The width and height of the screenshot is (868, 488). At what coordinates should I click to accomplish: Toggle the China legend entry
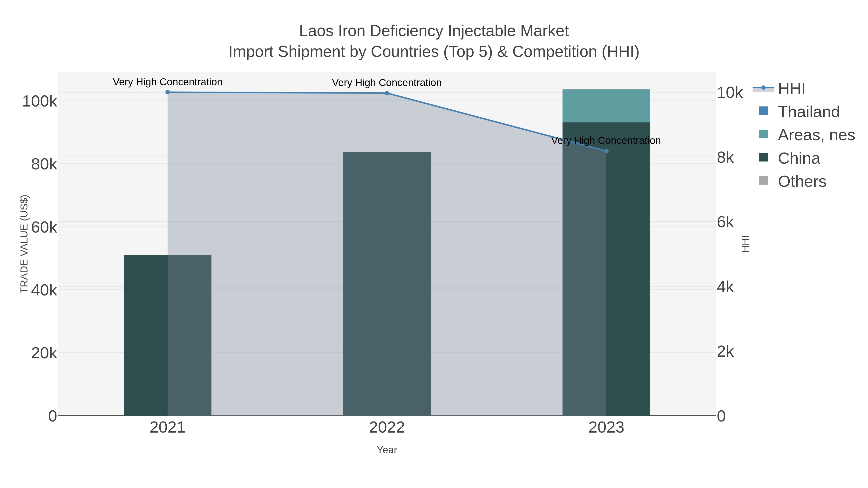click(x=789, y=158)
